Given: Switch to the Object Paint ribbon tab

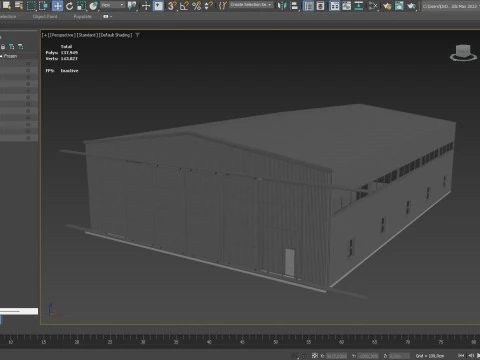Looking at the screenshot, I should click(x=45, y=16).
